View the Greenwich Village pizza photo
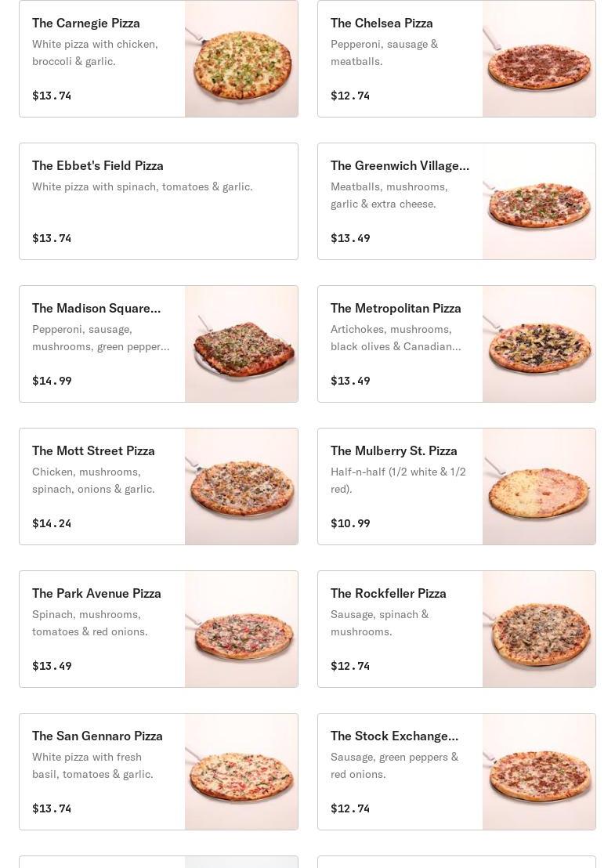 coord(539,201)
